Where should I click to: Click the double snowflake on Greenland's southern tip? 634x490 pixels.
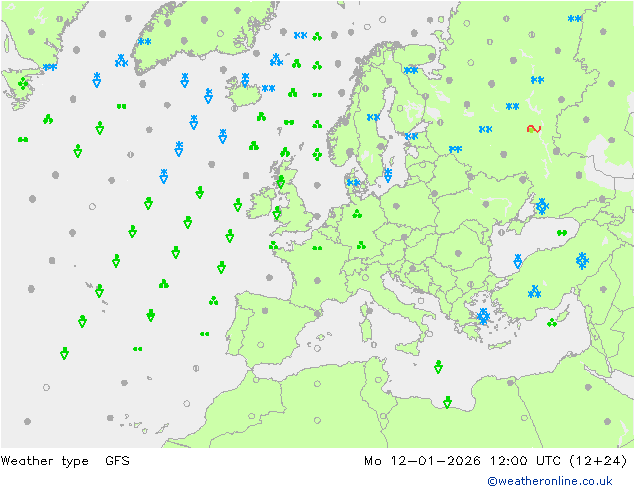click(x=144, y=42)
